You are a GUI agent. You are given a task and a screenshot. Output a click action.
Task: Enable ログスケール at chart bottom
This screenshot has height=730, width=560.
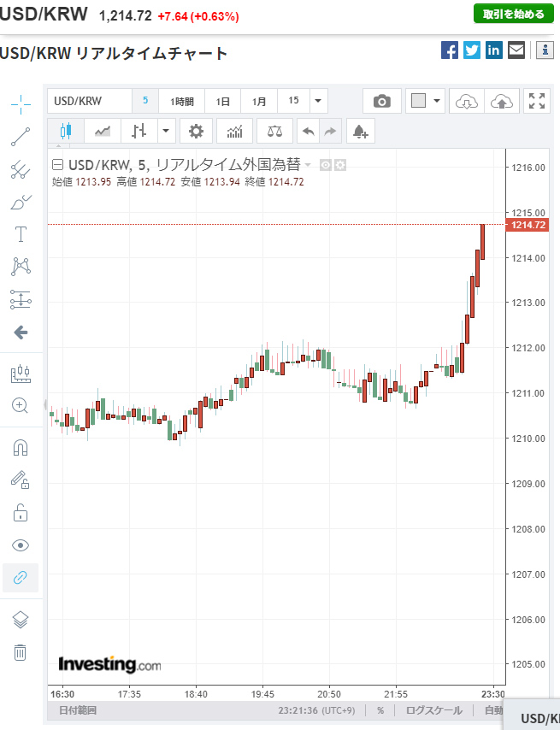pos(433,710)
